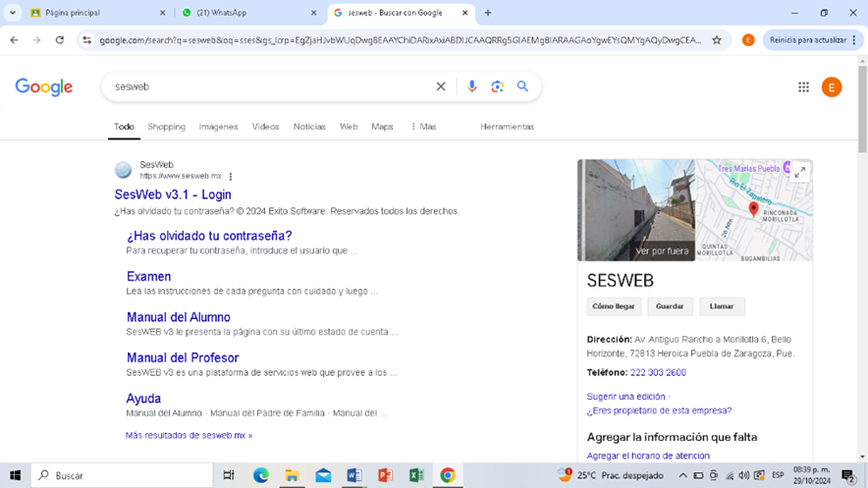Expand the map with the fullscreen icon

tap(800, 172)
